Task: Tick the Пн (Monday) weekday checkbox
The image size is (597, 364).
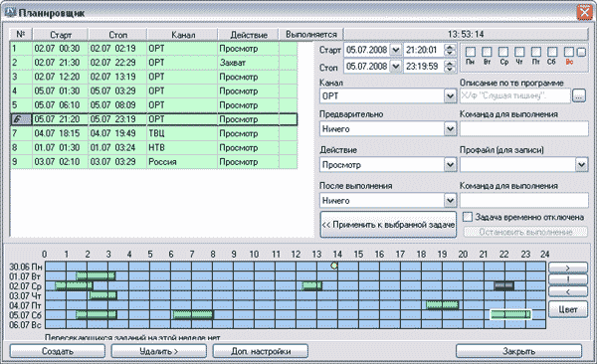Action: (x=471, y=52)
